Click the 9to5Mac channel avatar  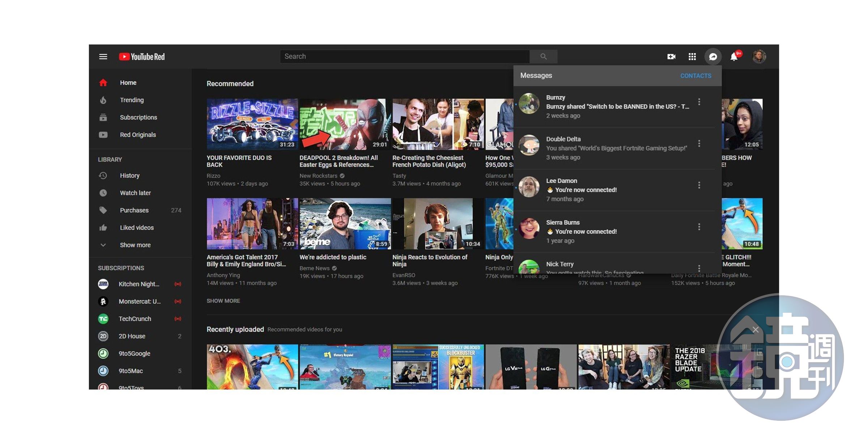click(x=103, y=371)
